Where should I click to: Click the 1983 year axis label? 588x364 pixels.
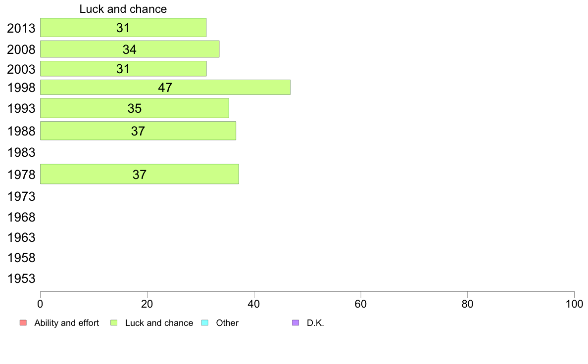[21, 152]
